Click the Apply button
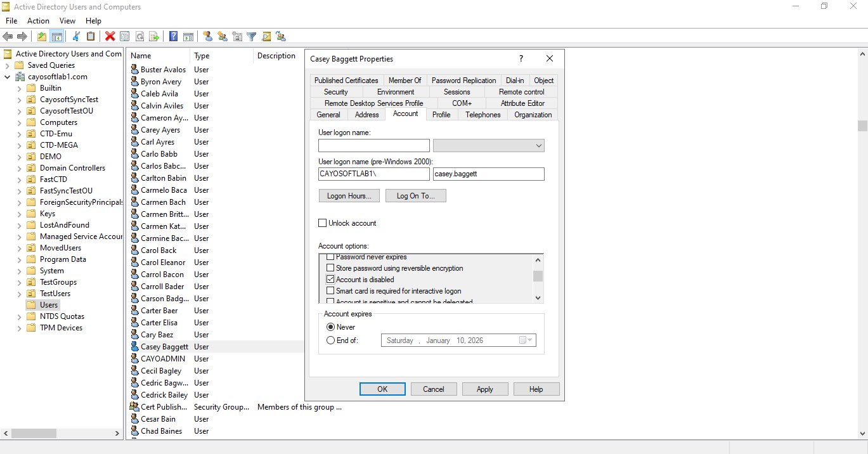The image size is (868, 454). click(485, 389)
